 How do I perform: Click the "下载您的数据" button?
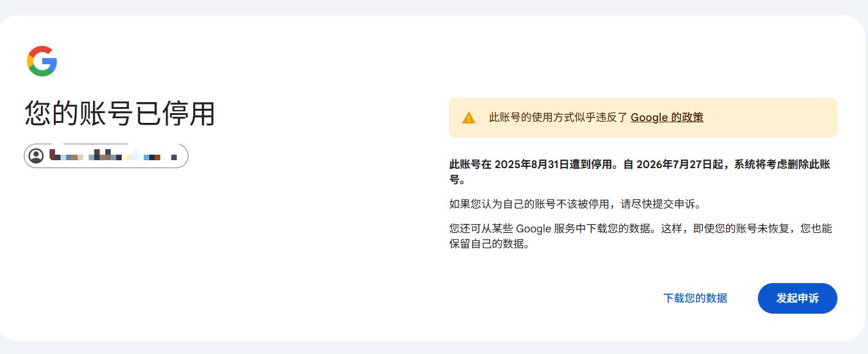695,298
